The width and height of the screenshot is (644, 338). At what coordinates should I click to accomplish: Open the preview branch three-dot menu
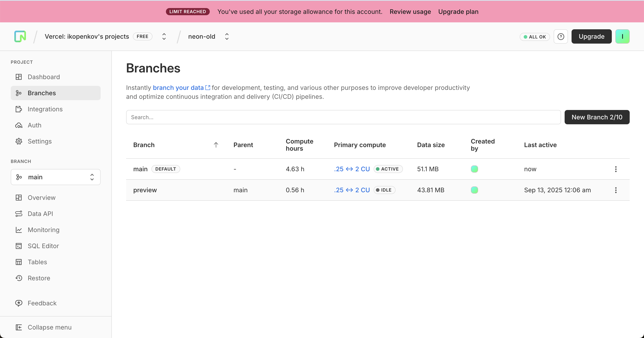(x=616, y=190)
